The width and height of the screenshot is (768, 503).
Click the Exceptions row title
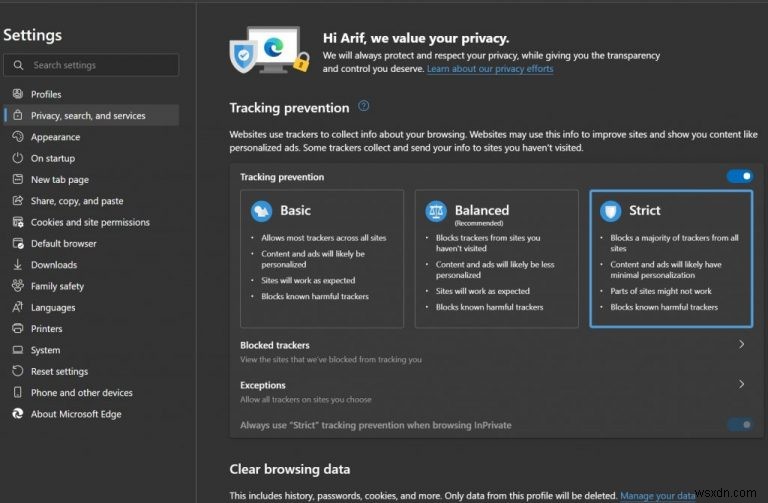(x=263, y=385)
